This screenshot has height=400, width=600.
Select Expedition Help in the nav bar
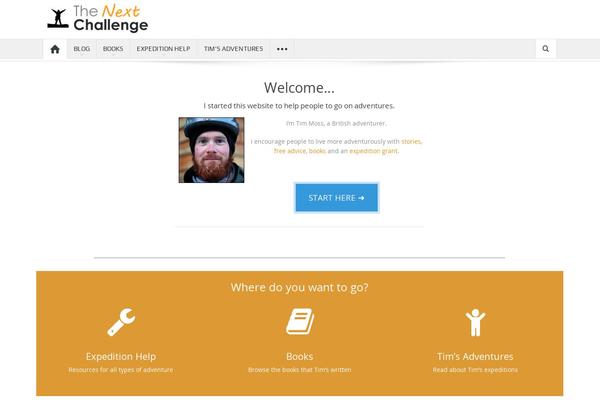pyautogui.click(x=163, y=49)
